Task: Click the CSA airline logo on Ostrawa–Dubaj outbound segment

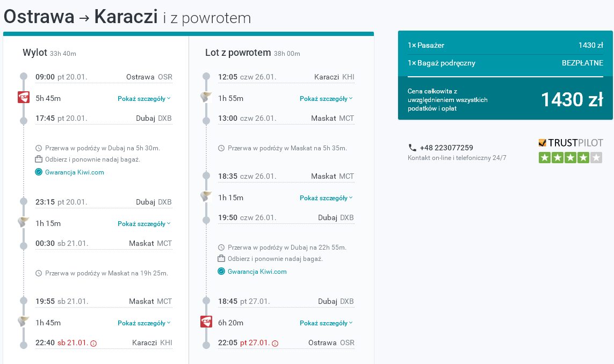Action: (24, 97)
